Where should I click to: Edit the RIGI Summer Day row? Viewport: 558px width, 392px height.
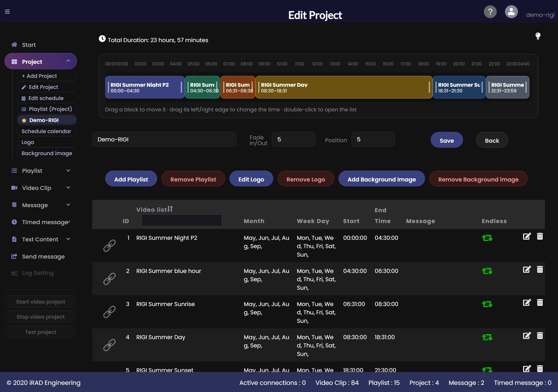coord(527,336)
